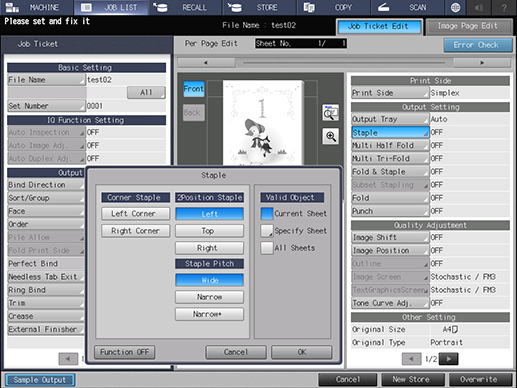Image resolution: width=517 pixels, height=388 pixels.
Task: Open the File Name setting
Action: click(46, 80)
